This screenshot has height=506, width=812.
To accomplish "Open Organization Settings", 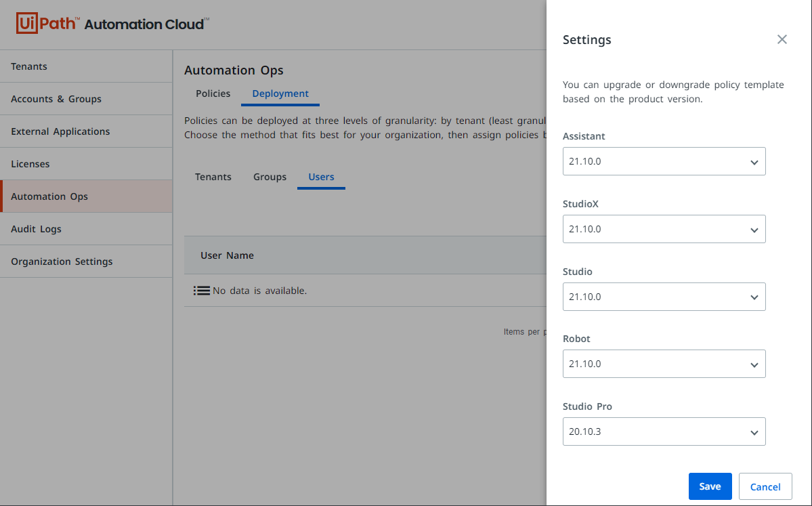I will point(86,261).
